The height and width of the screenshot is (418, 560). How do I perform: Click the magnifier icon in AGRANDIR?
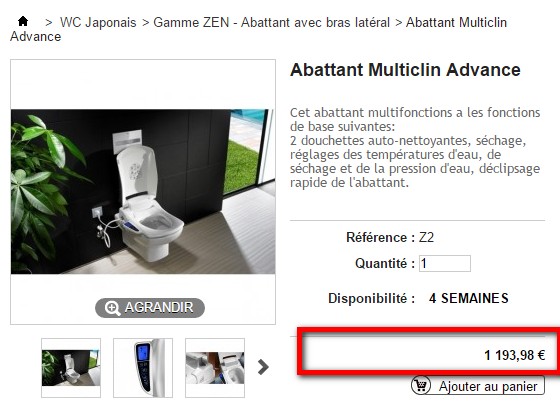112,308
